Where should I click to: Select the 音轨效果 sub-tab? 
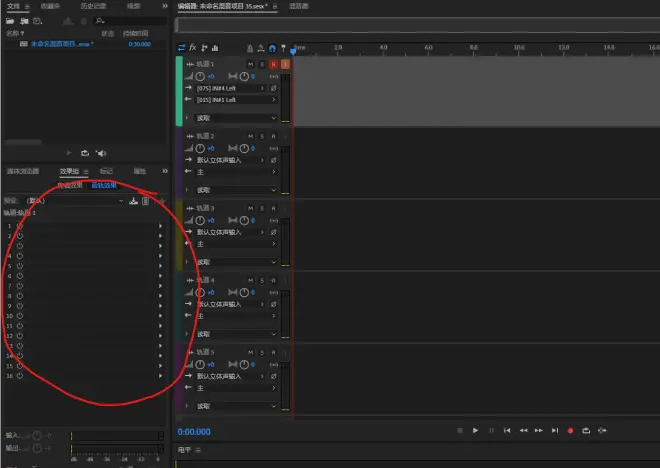tap(104, 185)
